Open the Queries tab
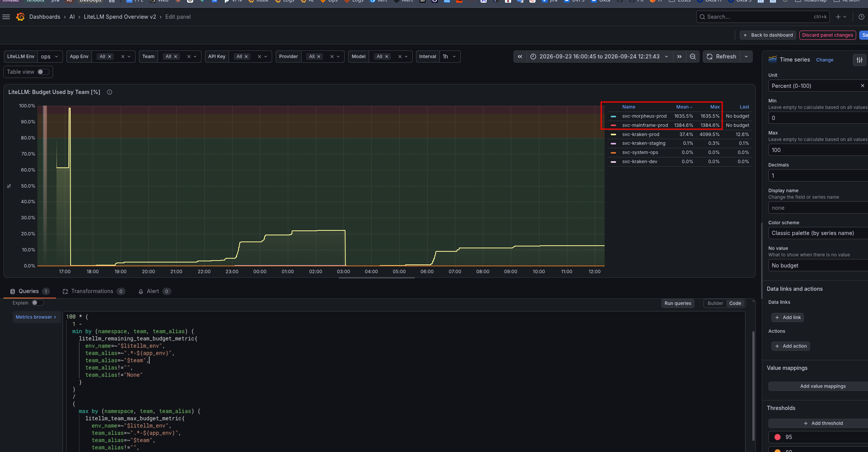Image resolution: width=868 pixels, height=452 pixels. [x=30, y=291]
